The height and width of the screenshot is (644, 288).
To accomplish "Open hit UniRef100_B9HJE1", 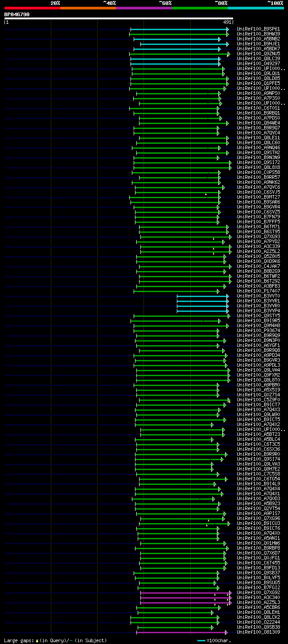I will tap(258, 44).
